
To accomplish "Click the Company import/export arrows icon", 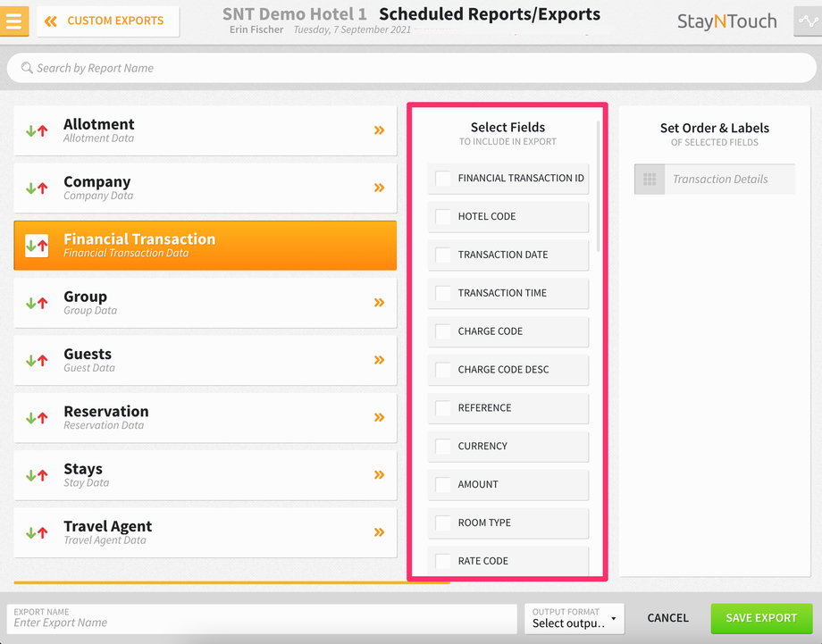I will pyautogui.click(x=37, y=188).
